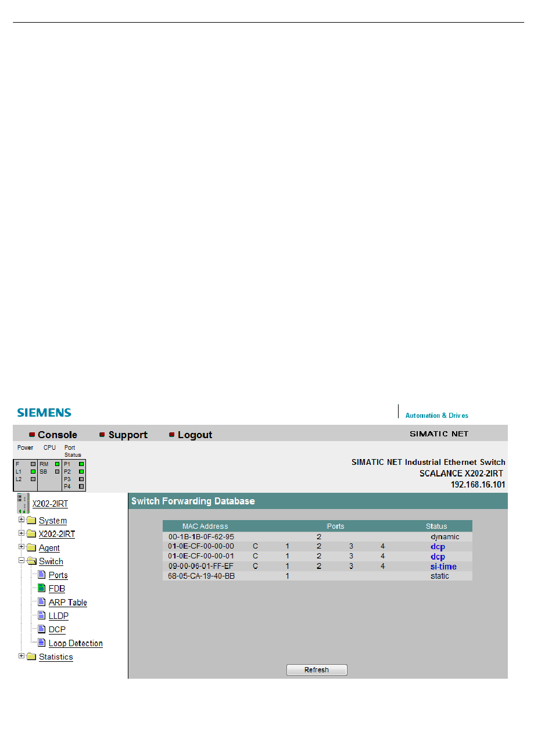The image size is (552, 756).
Task: Click the Status column header
Action: click(x=436, y=526)
